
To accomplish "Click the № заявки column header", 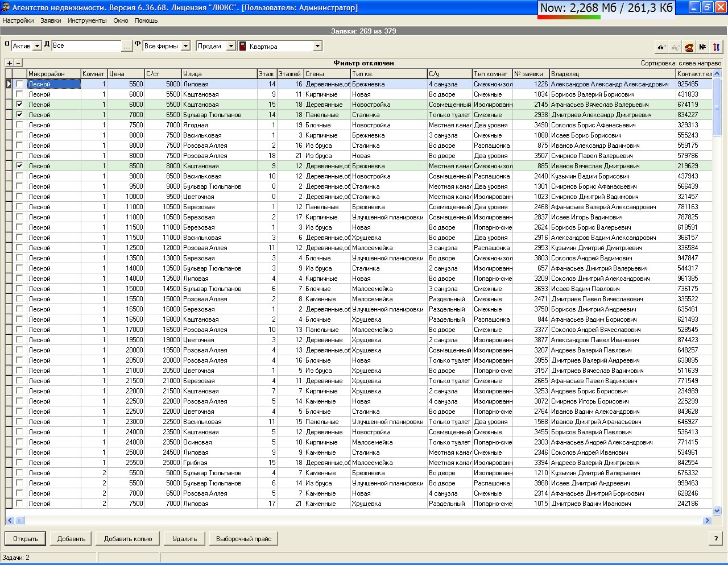I will [x=531, y=74].
